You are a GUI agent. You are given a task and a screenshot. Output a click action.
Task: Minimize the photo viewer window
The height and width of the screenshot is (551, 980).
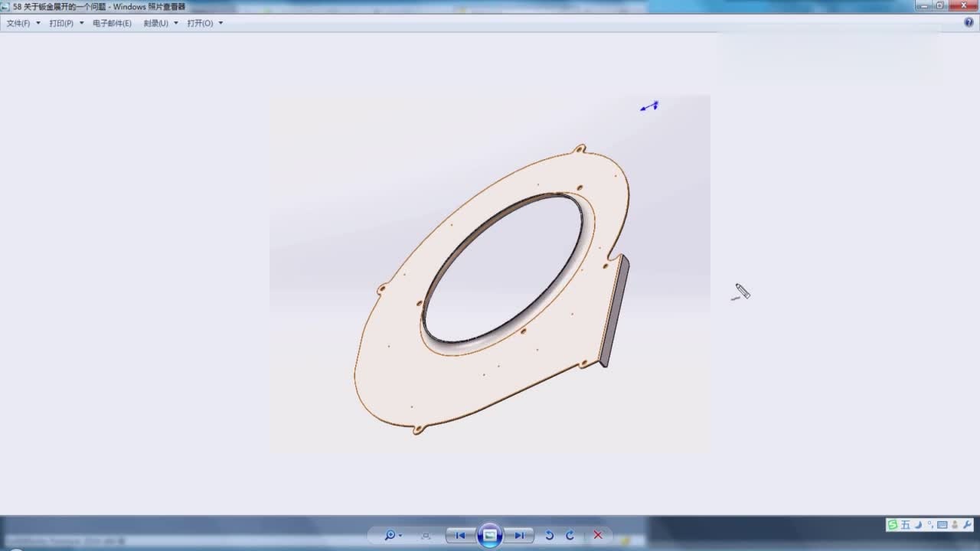point(924,5)
